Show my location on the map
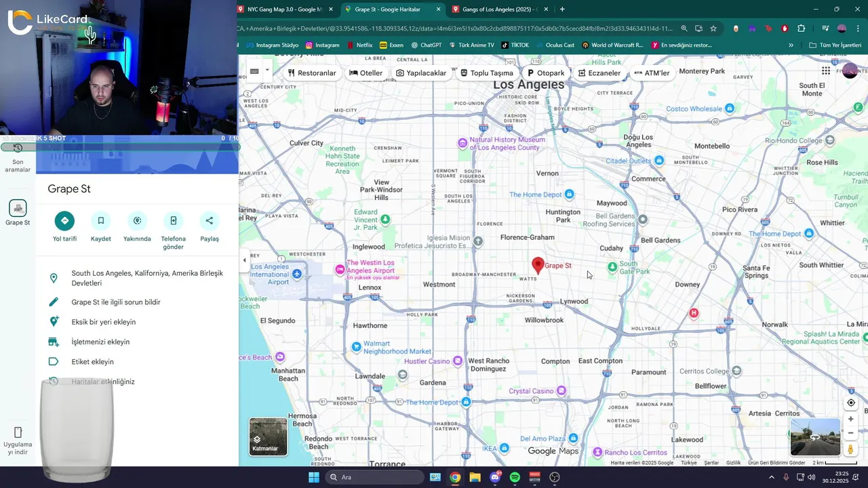This screenshot has height=488, width=868. [x=850, y=403]
